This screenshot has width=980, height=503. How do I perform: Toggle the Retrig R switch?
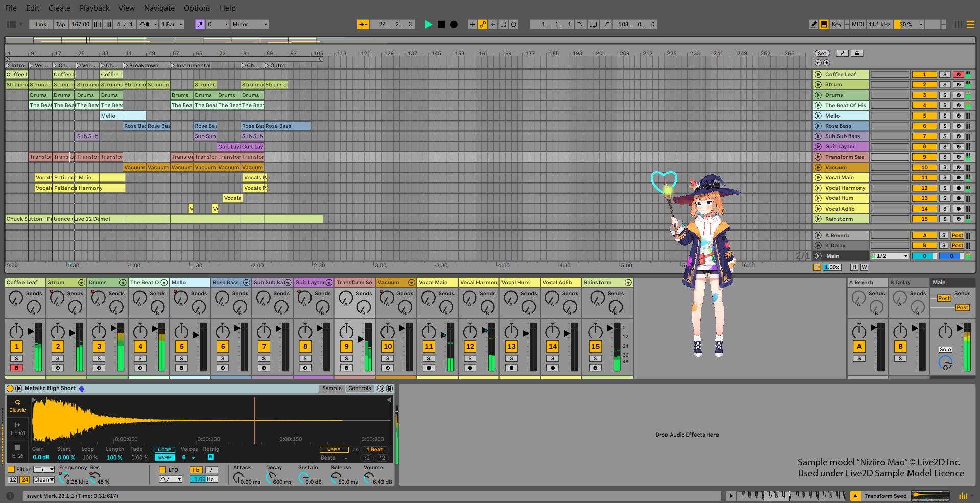tap(210, 457)
